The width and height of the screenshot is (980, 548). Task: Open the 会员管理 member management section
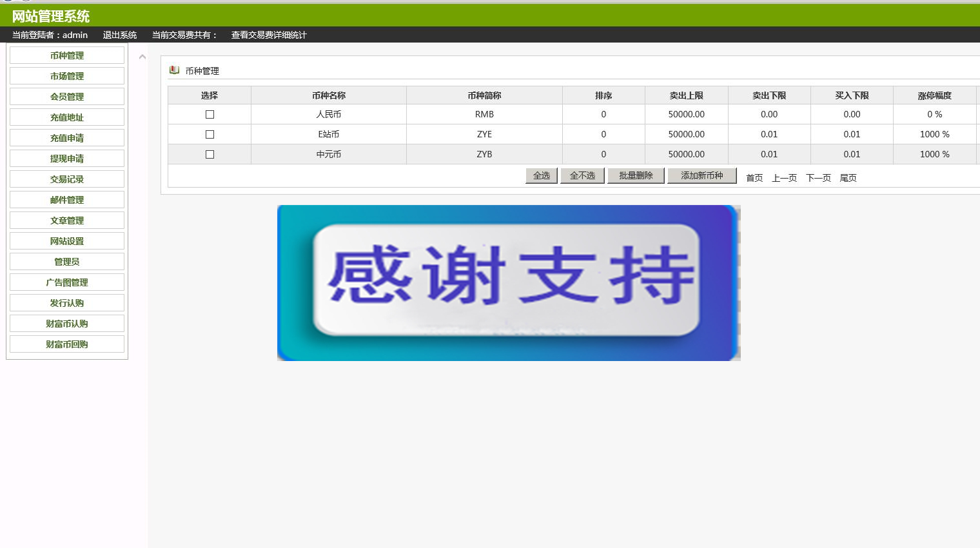point(66,96)
